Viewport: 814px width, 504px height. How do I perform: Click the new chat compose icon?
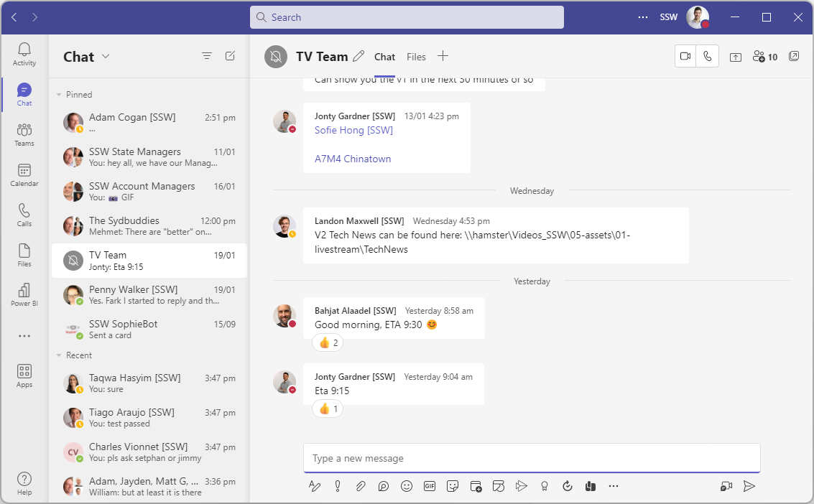(x=230, y=56)
